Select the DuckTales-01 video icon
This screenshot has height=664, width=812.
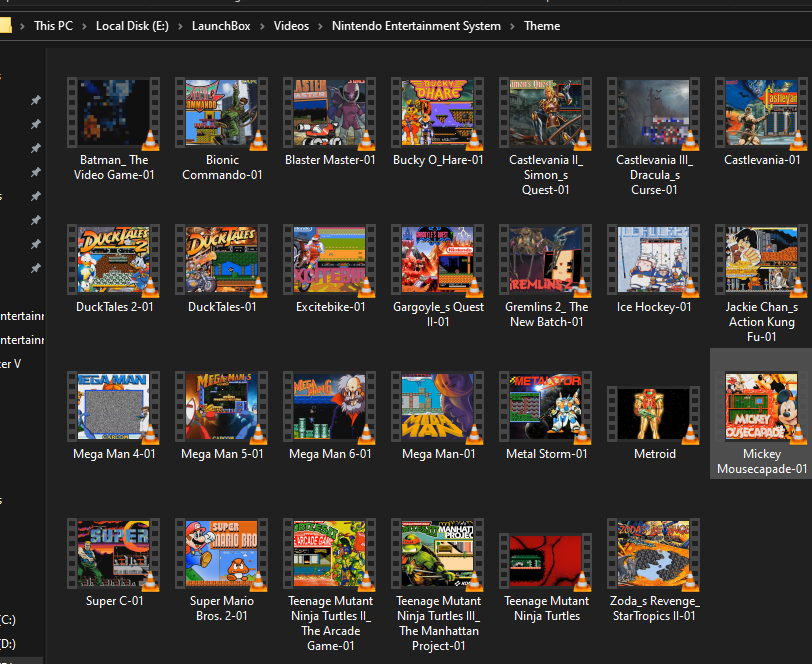[222, 260]
